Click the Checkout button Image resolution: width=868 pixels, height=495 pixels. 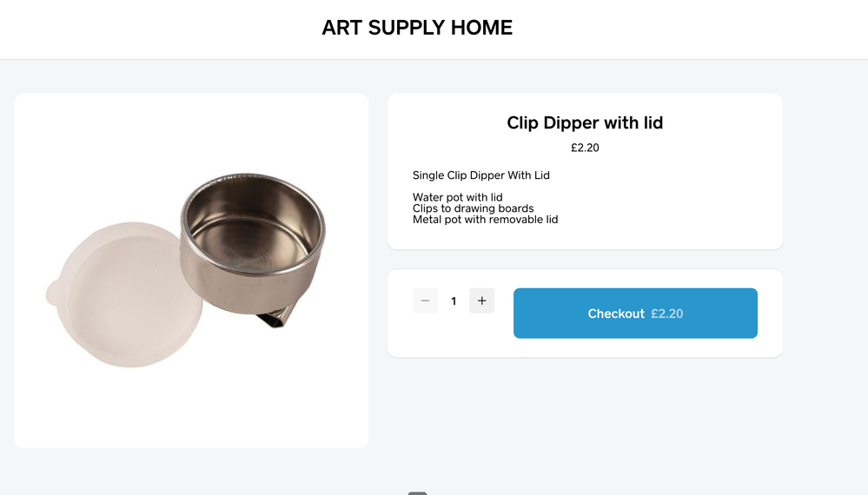[x=635, y=313]
